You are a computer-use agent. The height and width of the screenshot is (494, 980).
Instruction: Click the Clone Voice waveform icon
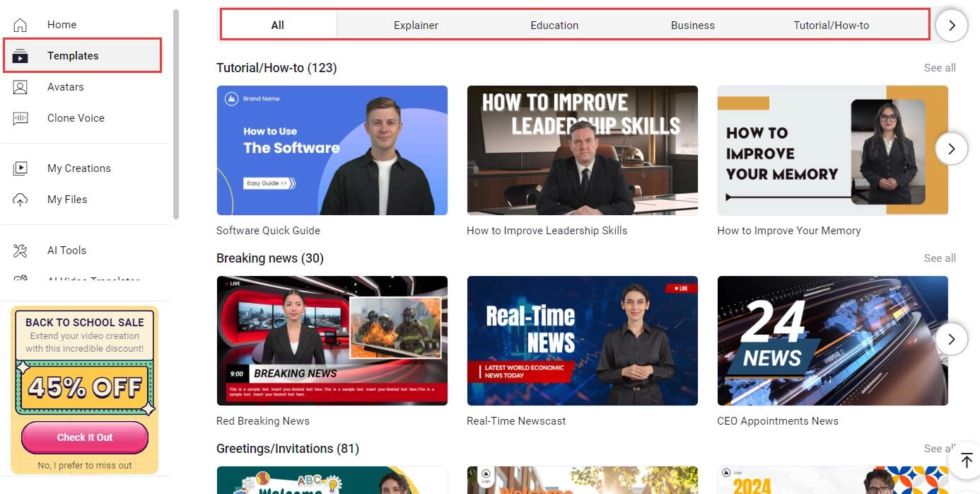[x=21, y=118]
